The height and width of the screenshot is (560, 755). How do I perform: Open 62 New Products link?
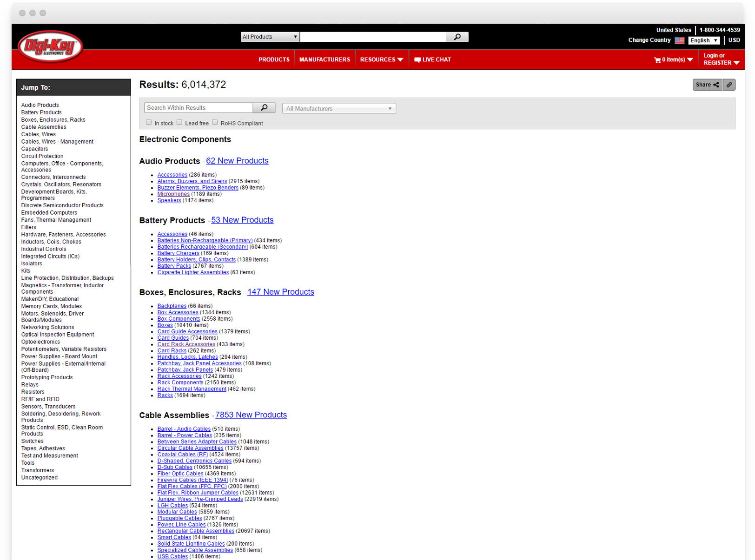[237, 161]
